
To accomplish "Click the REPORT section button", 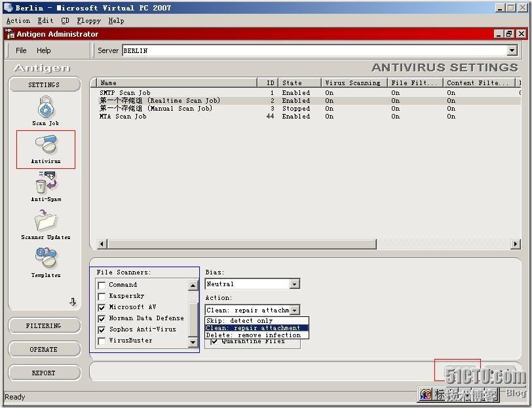I will point(45,373).
